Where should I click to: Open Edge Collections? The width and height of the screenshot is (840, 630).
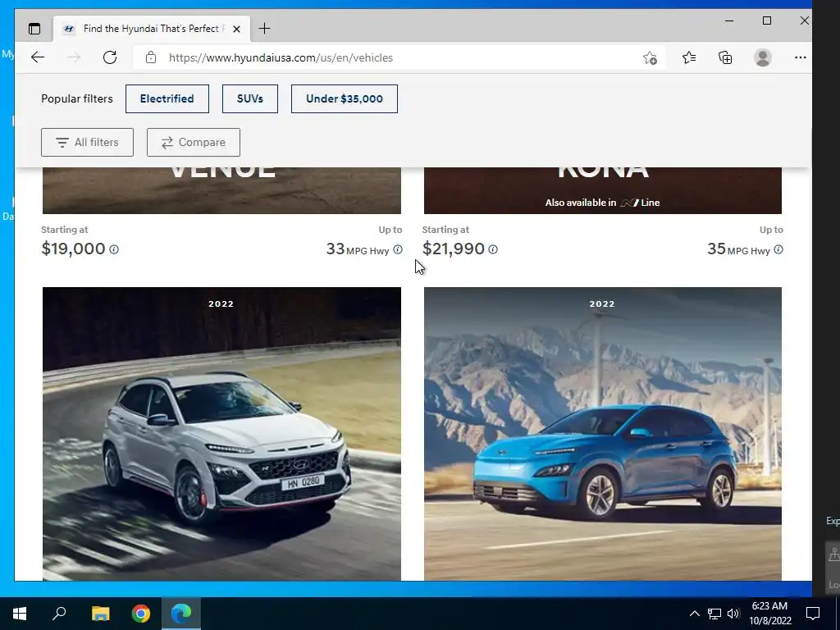tap(725, 58)
